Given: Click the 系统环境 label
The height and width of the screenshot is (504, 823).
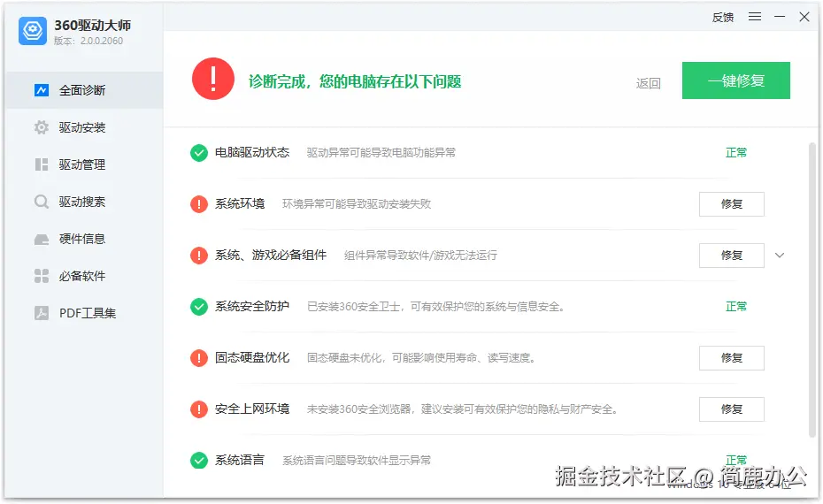Looking at the screenshot, I should (x=240, y=203).
